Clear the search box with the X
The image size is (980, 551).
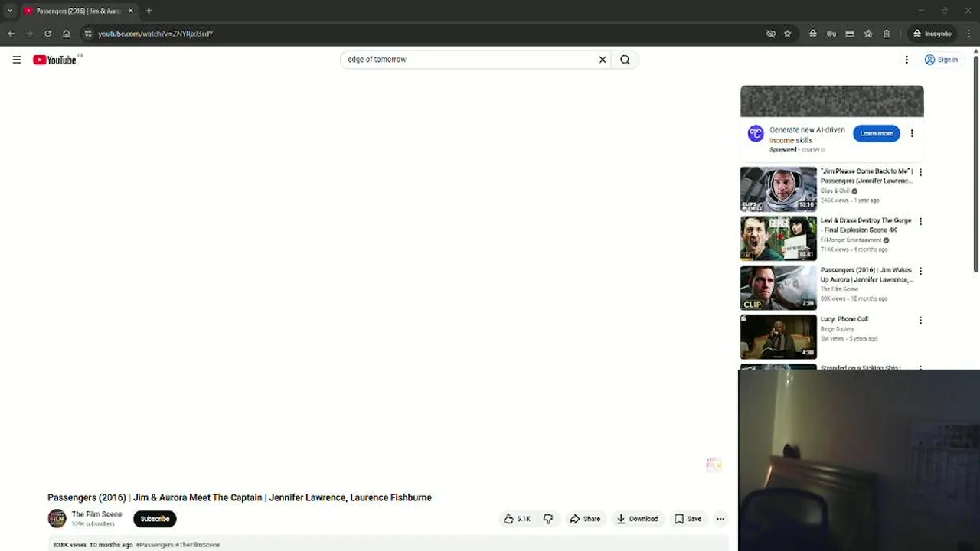(603, 60)
